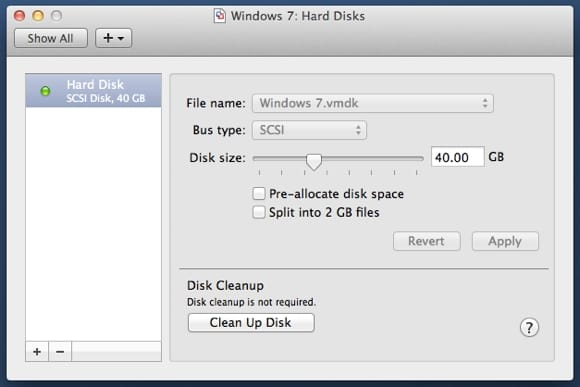Minimize the window with the yellow button

pos(38,16)
